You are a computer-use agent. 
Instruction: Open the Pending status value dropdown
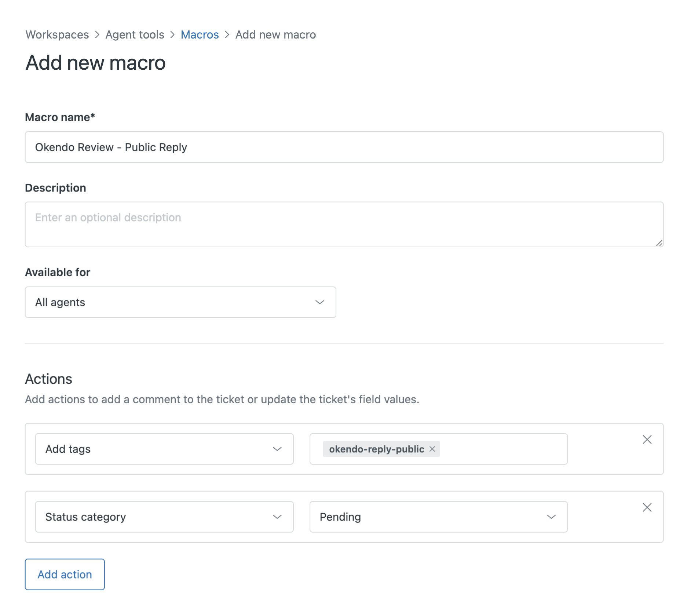(x=439, y=517)
